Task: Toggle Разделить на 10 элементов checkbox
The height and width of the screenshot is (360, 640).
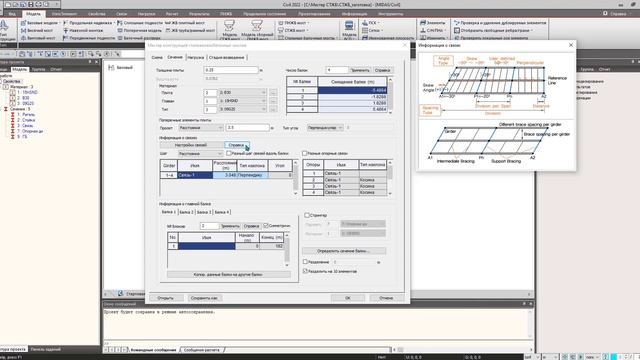Action: (305, 271)
